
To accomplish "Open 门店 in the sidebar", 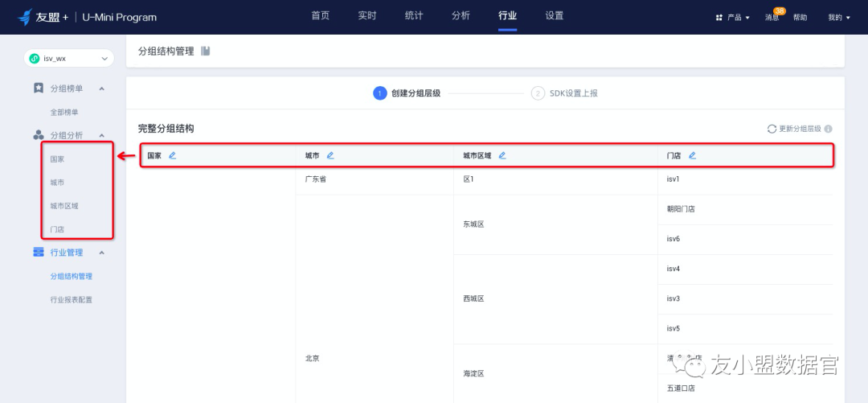I will [57, 229].
